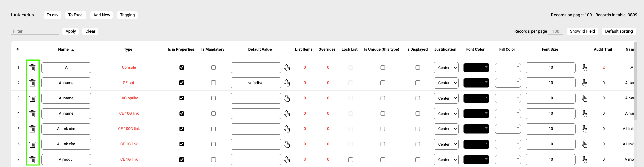644x167 pixels.
Task: Sort table by Name column header
Action: click(63, 49)
